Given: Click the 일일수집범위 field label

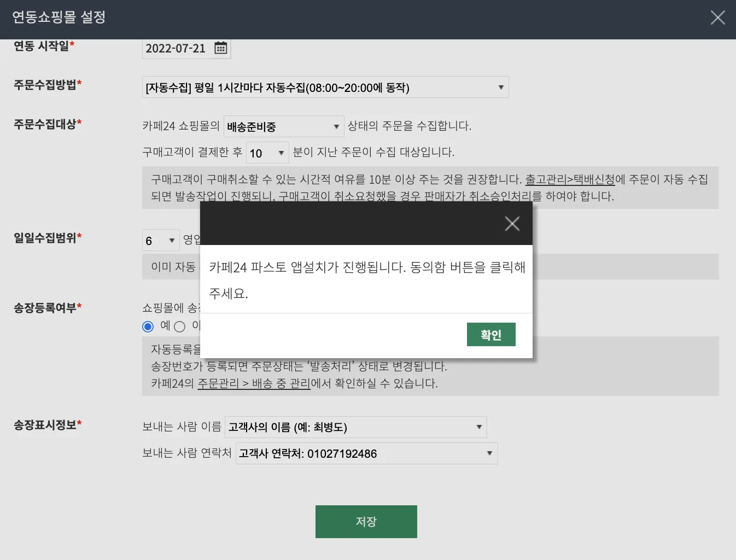Looking at the screenshot, I should 48,238.
